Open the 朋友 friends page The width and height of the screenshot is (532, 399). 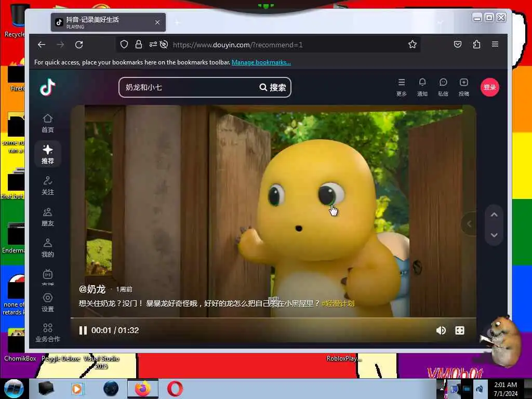[47, 217]
